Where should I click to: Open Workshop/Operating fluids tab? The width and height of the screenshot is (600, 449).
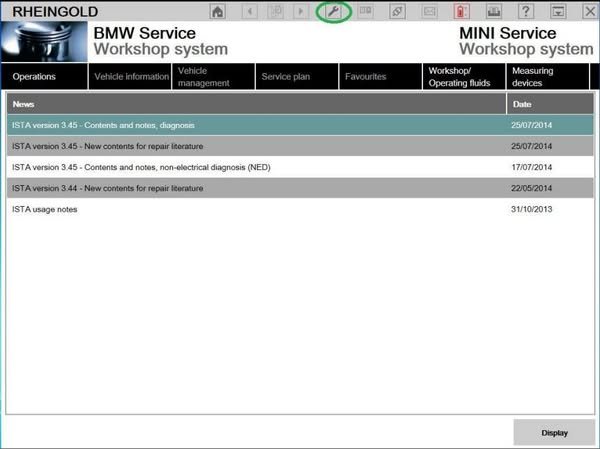point(460,76)
